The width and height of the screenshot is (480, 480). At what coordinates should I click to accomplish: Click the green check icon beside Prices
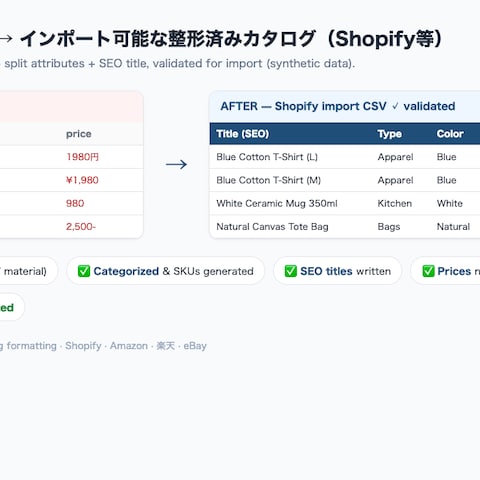point(428,271)
